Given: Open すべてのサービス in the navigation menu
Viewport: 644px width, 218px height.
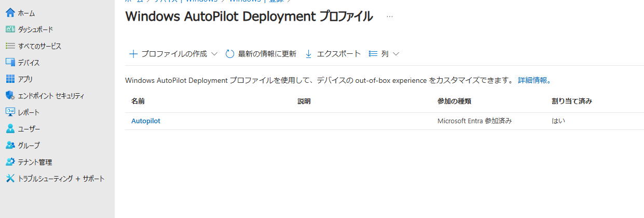Looking at the screenshot, I should [39, 46].
